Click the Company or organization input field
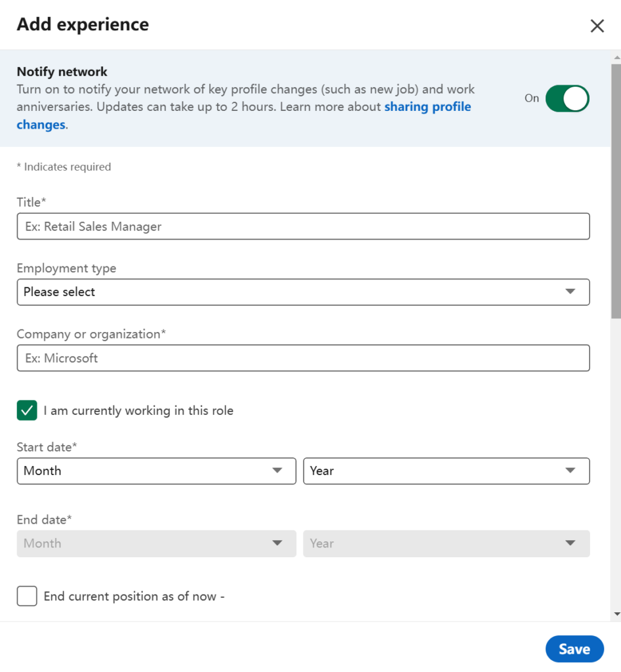 (303, 358)
